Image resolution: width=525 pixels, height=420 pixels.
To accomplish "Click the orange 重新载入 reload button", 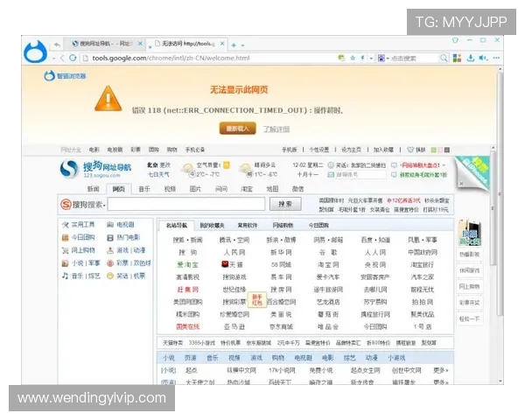I will click(x=238, y=129).
